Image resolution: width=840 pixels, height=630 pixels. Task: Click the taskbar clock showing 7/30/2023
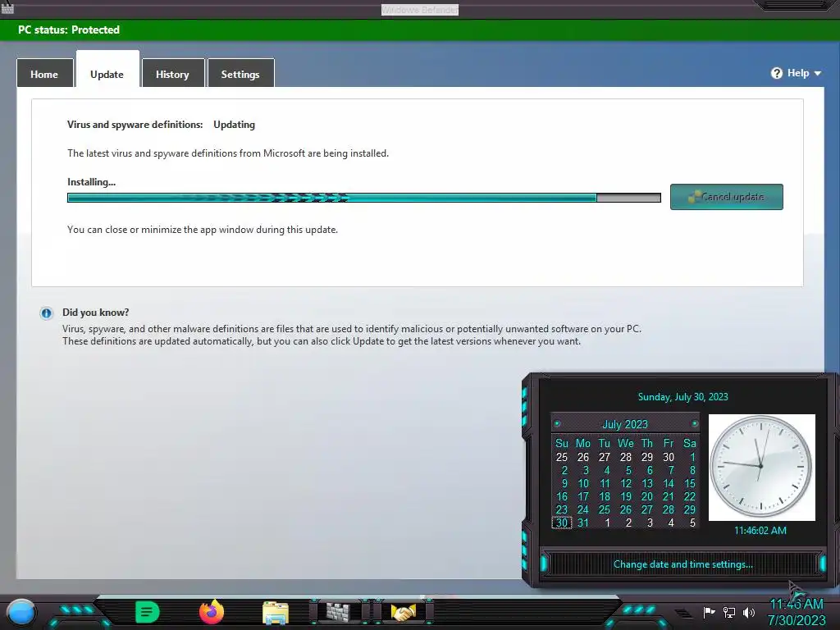tap(797, 612)
